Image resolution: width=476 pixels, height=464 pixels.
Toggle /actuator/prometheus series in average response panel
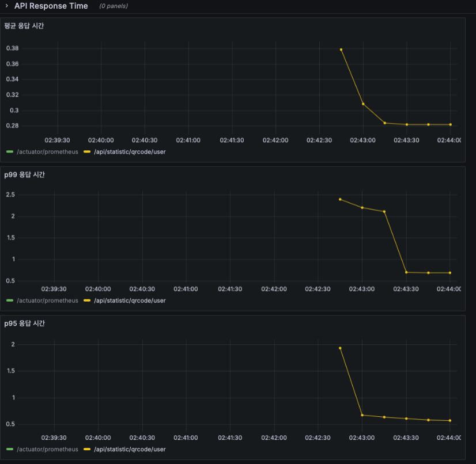47,151
